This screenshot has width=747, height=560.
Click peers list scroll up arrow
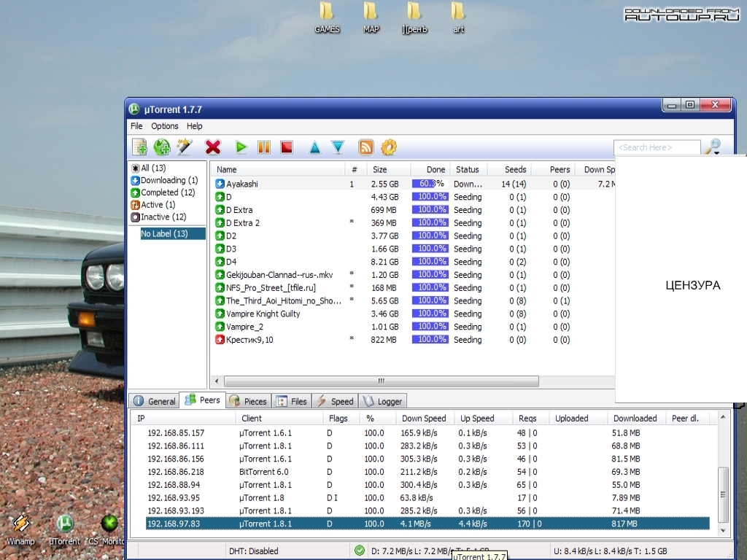tap(723, 418)
